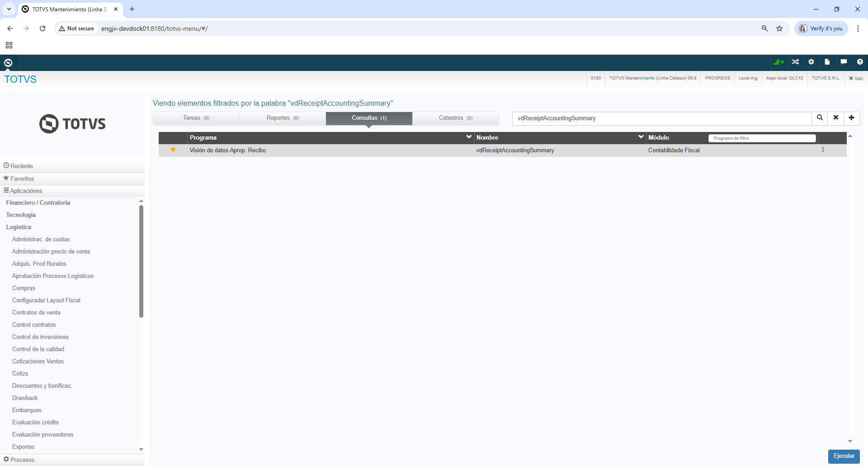Click the TOTVS logo icon in the dark header
The image size is (868, 470).
point(8,62)
